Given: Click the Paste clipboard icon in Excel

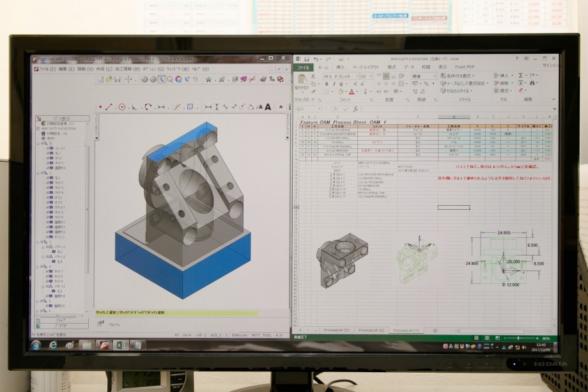Looking at the screenshot, I should [302, 79].
